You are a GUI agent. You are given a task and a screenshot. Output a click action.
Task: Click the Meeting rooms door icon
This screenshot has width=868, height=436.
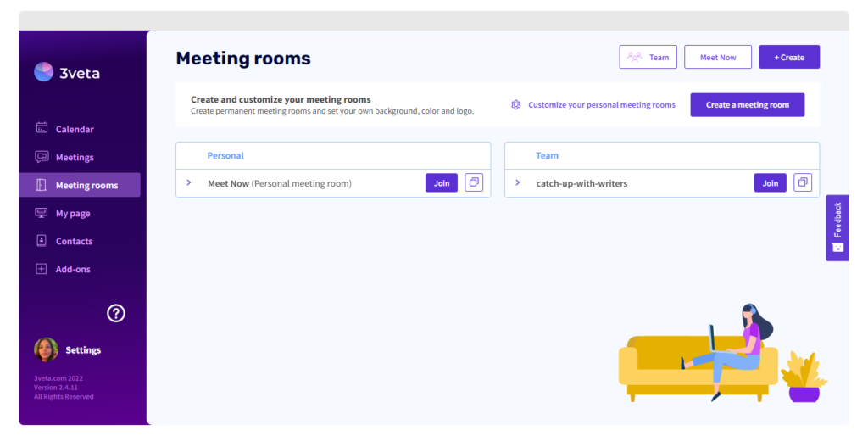pos(42,185)
